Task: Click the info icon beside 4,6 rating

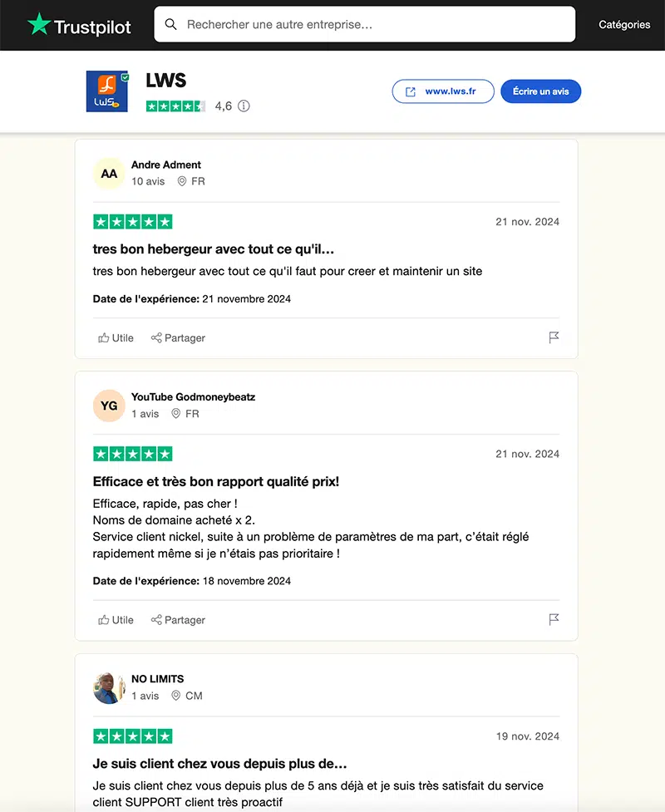Action: click(244, 106)
